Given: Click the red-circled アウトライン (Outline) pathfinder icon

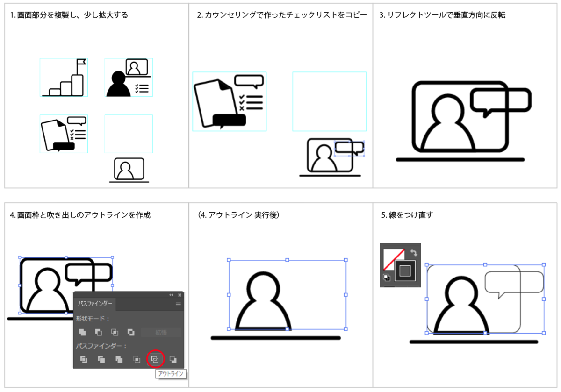Looking at the screenshot, I should (x=155, y=359).
